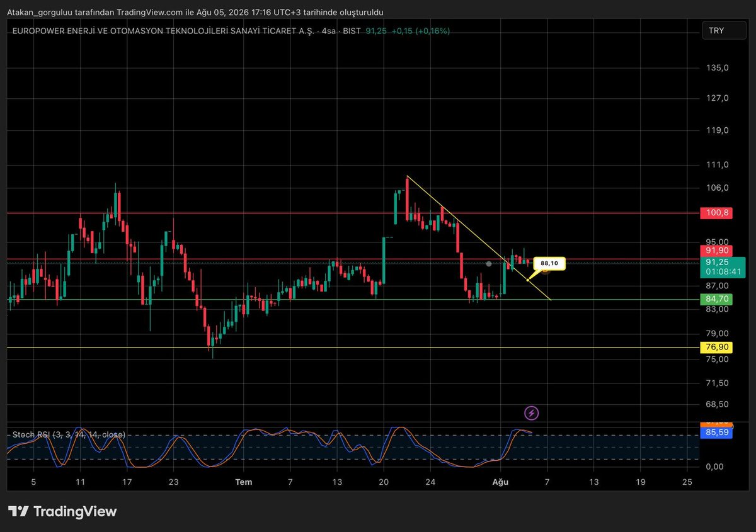Click the 4sa interval text in header
The width and height of the screenshot is (756, 532).
coord(328,31)
